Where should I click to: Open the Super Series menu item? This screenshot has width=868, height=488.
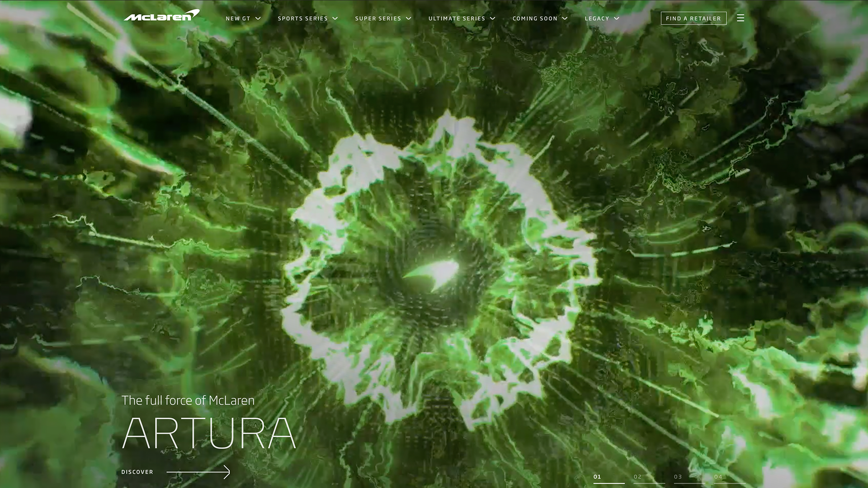coord(378,19)
